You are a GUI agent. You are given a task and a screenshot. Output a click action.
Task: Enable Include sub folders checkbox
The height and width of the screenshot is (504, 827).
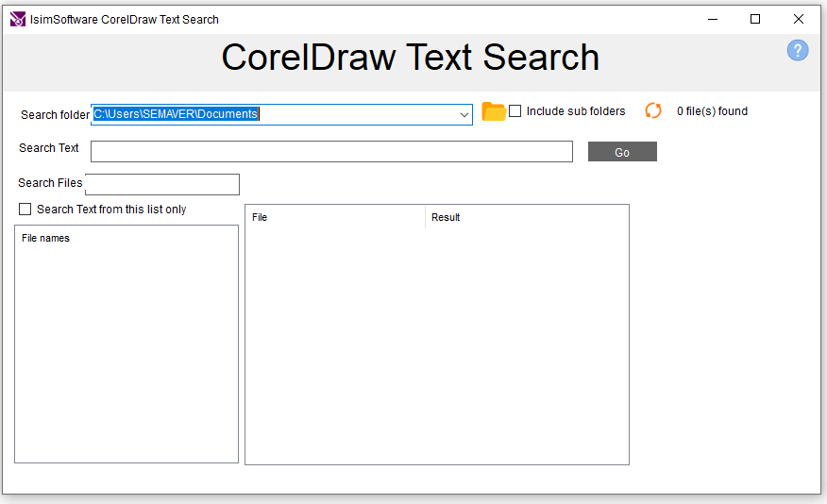(515, 111)
